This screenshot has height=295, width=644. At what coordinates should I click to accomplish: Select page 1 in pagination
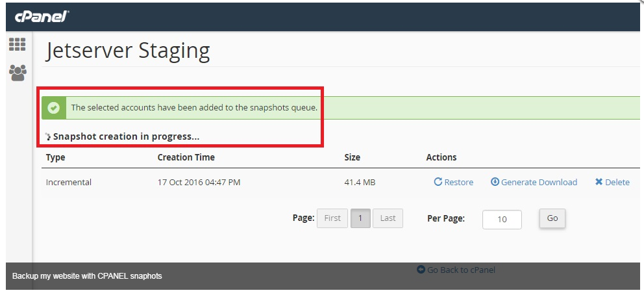(x=360, y=218)
